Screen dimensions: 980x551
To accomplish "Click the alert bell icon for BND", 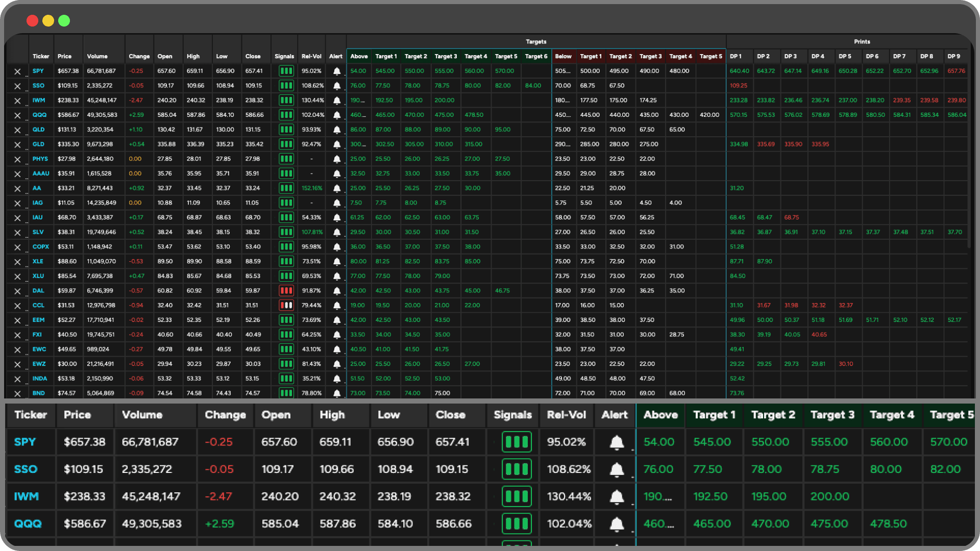I will 336,393.
